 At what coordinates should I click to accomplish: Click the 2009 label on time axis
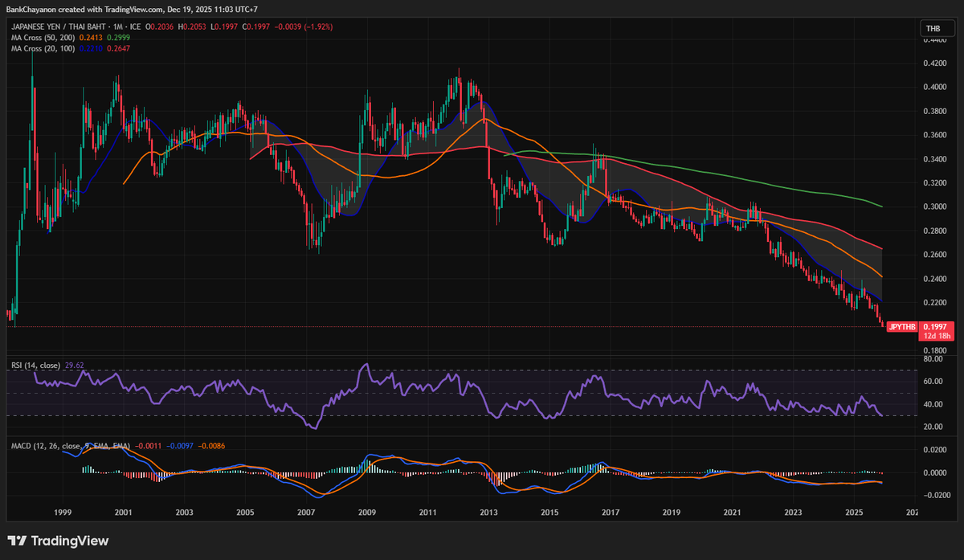(367, 512)
